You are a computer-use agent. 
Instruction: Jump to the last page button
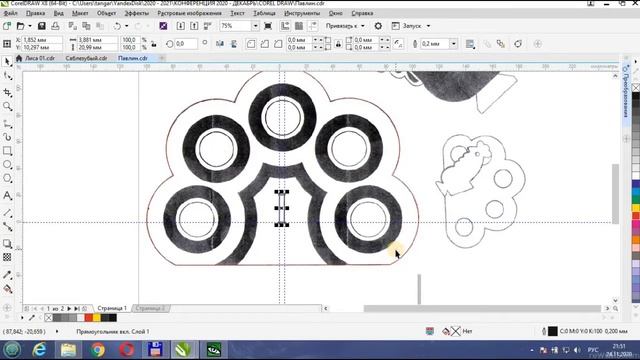pyautogui.click(x=76, y=309)
